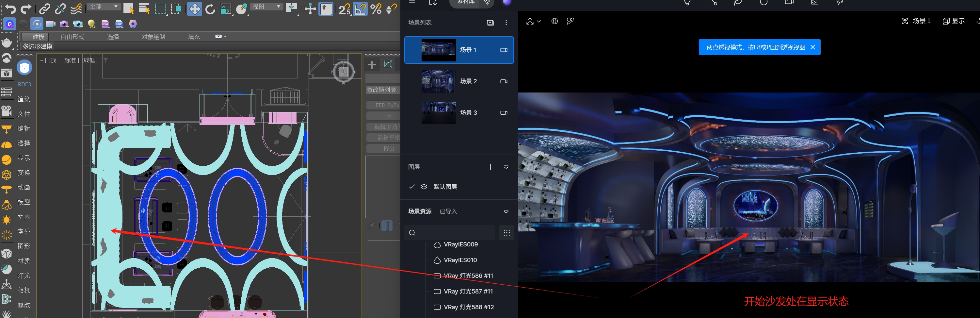Screen dimensions: 980x318
Task: Toggle the Angle Snap button
Action: pos(360,9)
